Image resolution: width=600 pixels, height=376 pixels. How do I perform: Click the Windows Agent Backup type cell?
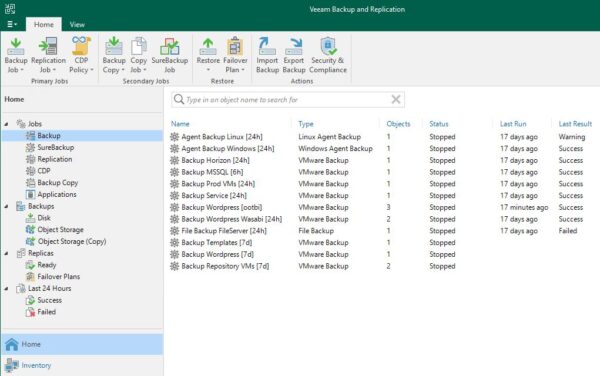point(335,148)
